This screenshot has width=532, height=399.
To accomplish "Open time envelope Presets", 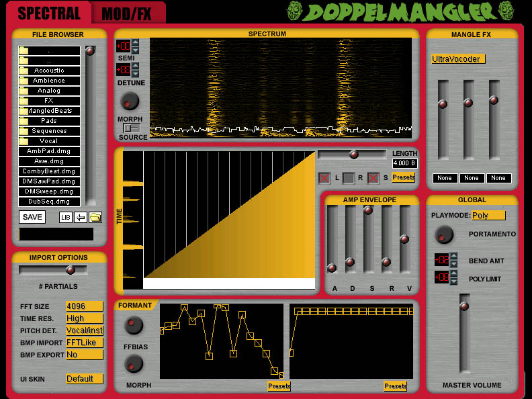I will click(404, 177).
